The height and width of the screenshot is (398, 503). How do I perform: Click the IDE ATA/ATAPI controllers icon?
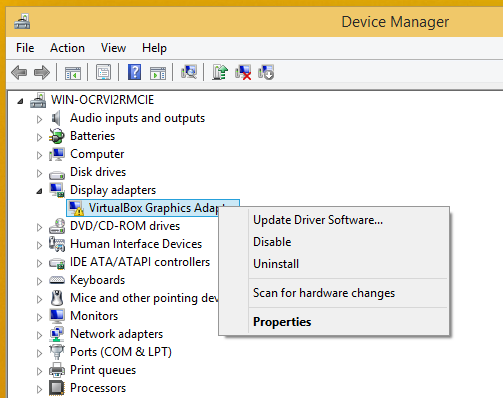tap(57, 263)
